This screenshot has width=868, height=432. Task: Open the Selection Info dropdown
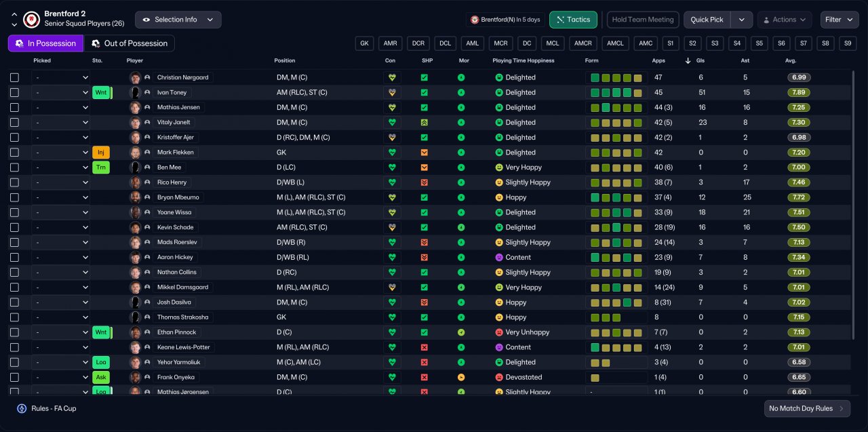click(178, 20)
